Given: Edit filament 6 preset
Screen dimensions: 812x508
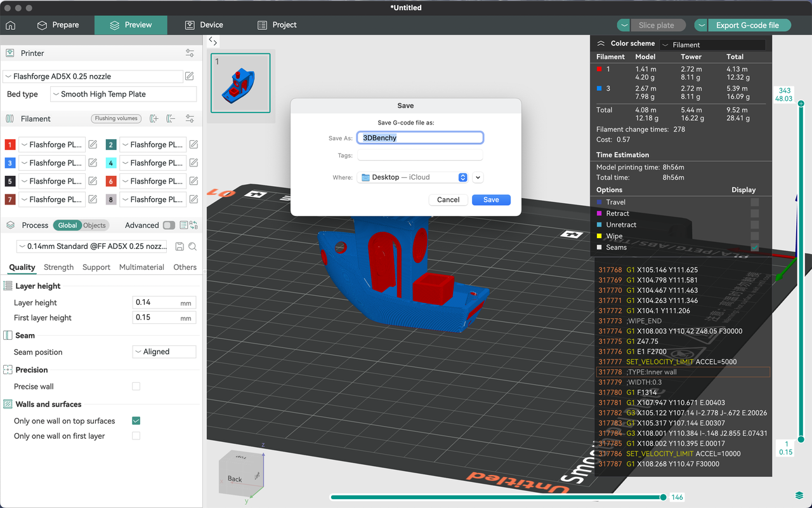Looking at the screenshot, I should point(193,181).
